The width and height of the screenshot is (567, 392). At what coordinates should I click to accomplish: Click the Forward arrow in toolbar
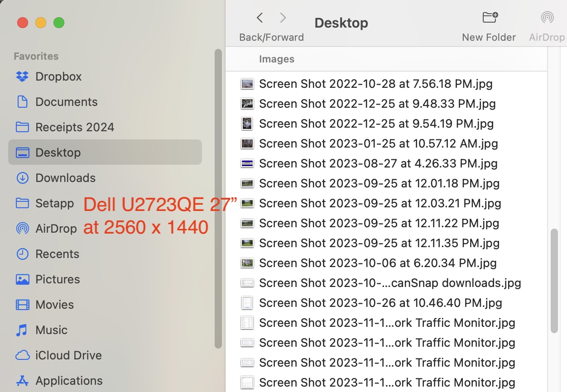coord(283,18)
